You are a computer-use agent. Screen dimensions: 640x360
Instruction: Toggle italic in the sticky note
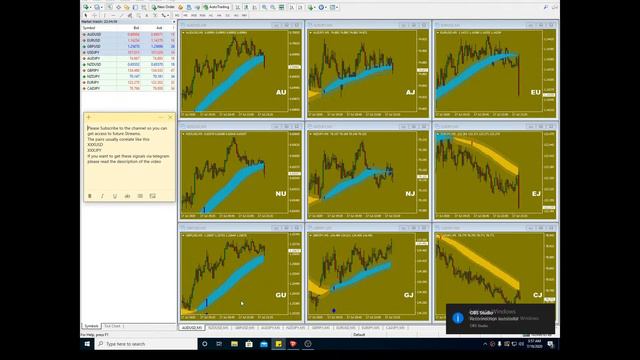pos(102,196)
